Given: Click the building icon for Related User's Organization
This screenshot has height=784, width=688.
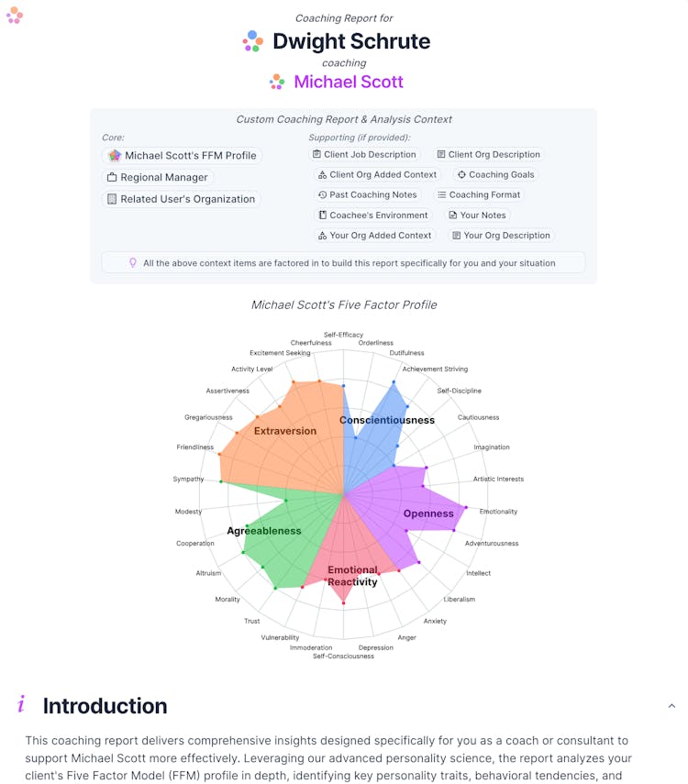Looking at the screenshot, I should (112, 199).
